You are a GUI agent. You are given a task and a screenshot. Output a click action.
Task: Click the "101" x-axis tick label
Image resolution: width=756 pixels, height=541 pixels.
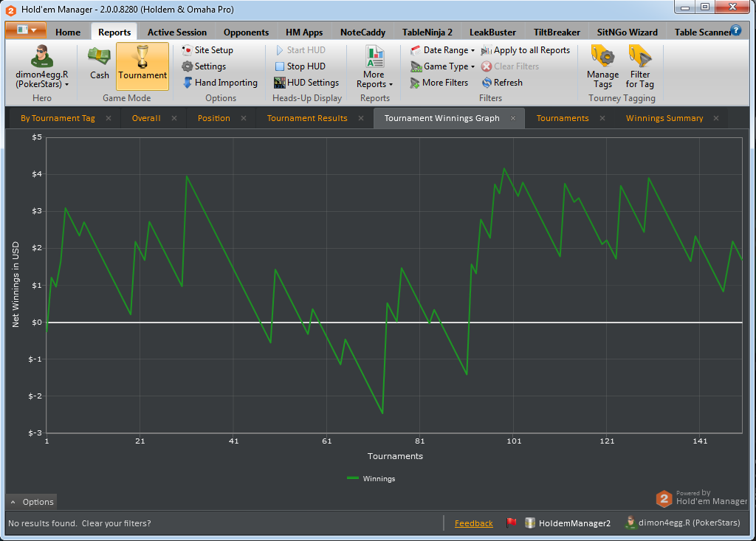point(514,441)
